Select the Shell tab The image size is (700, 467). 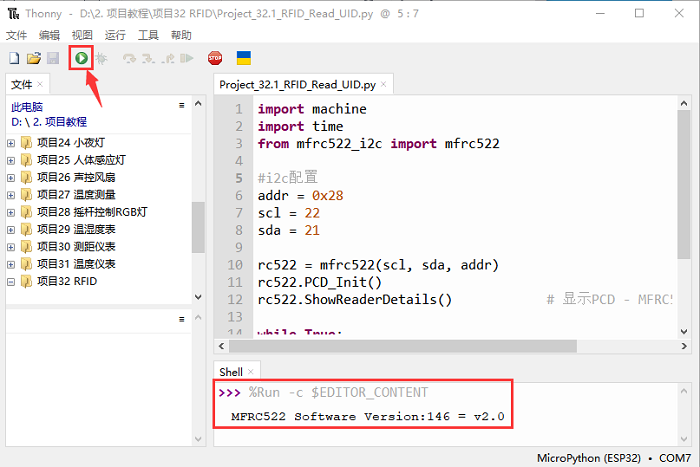(x=230, y=371)
